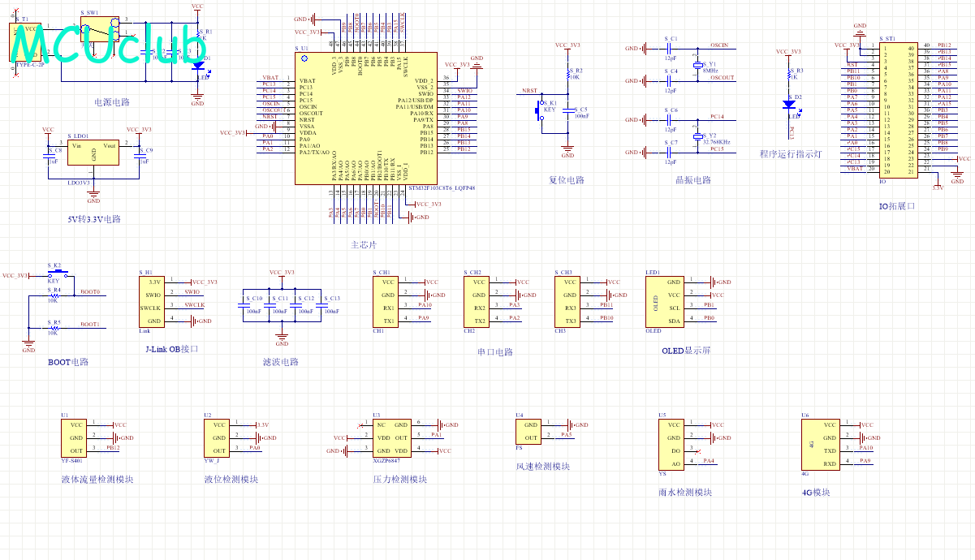The height and width of the screenshot is (560, 975).
Task: Click the 压力检测模块 label
Action: click(x=400, y=480)
